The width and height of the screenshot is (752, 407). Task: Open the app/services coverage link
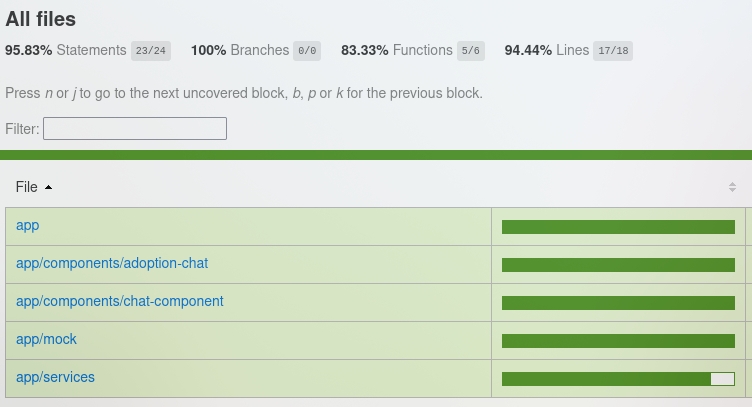tap(55, 377)
